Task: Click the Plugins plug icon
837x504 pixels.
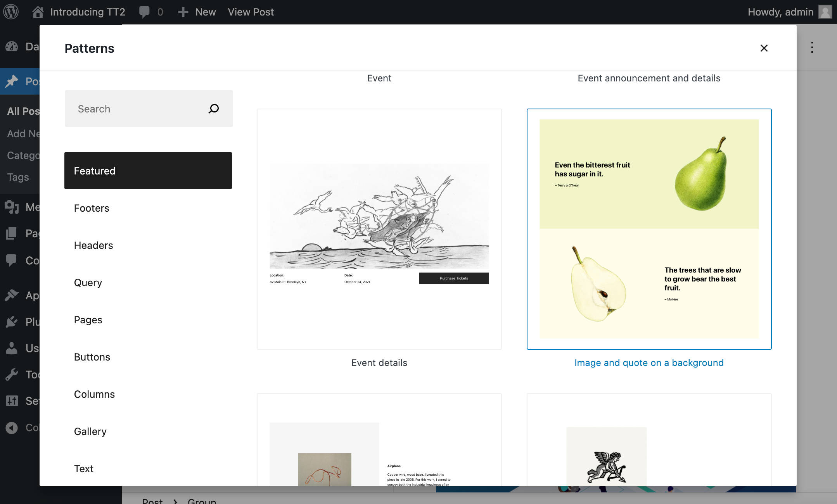Action: tap(12, 322)
